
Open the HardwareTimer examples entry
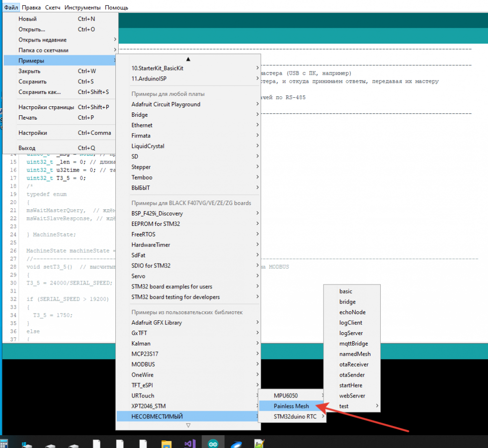pyautogui.click(x=188, y=244)
